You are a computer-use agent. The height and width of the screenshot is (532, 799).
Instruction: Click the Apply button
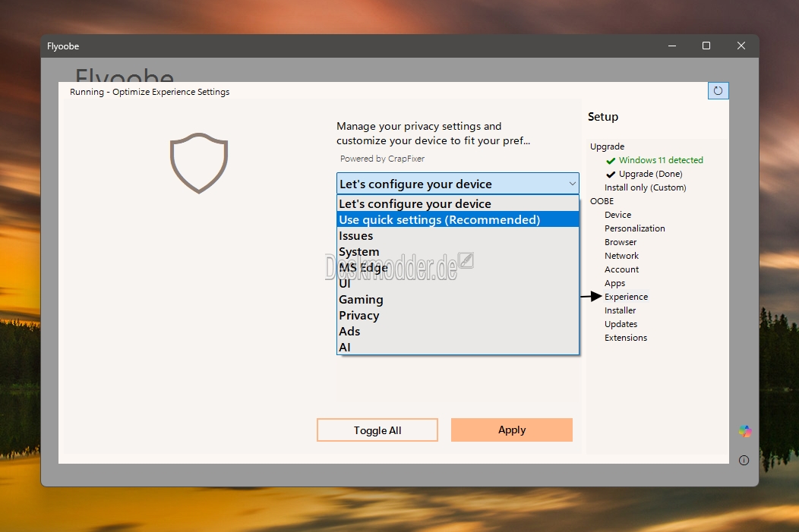tap(512, 430)
